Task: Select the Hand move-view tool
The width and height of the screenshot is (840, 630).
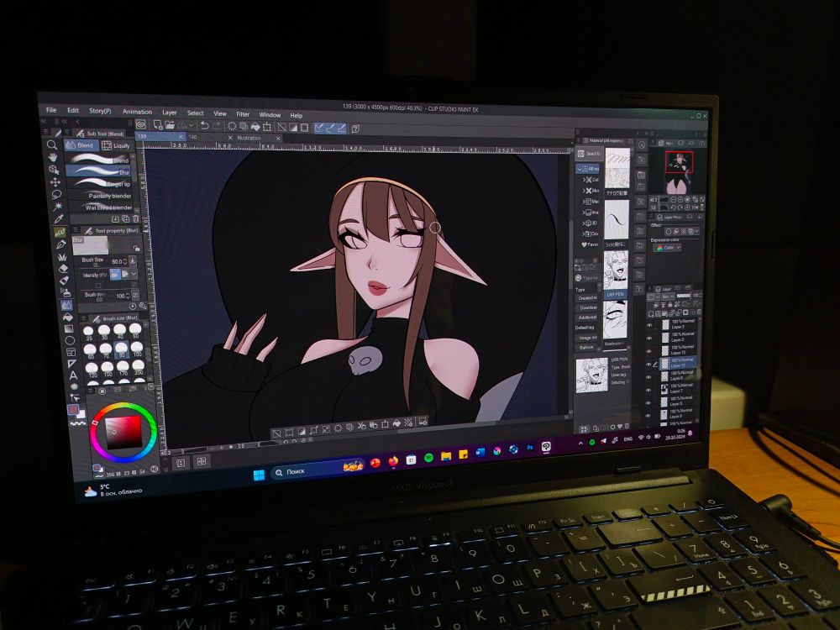Action: [52, 157]
